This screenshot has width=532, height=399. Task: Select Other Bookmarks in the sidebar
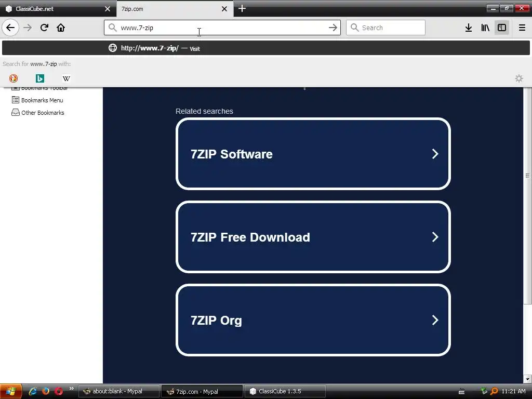coord(37,113)
